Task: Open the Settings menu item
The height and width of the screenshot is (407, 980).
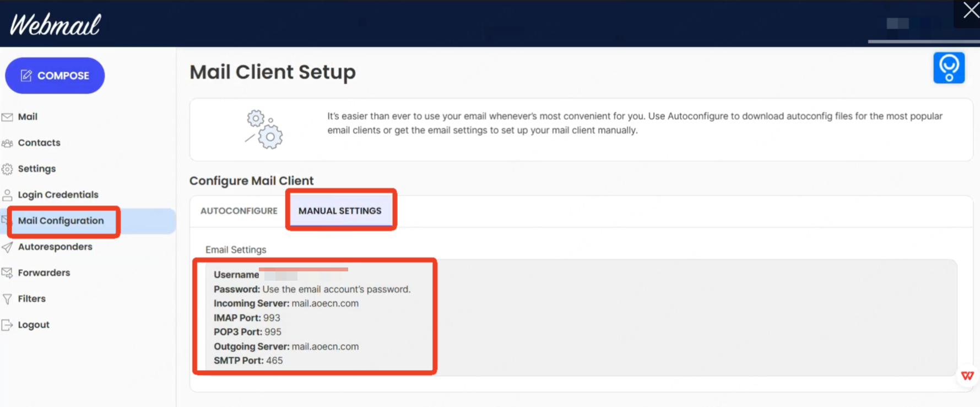Action: (37, 169)
